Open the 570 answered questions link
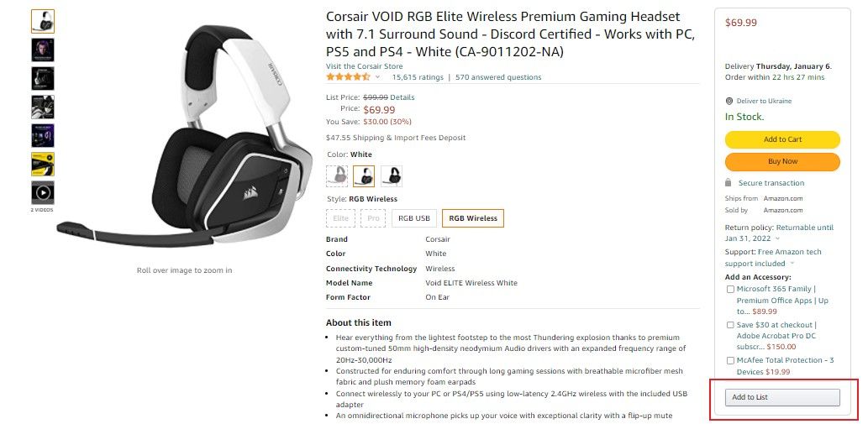This screenshot has height=424, width=868. pos(498,77)
